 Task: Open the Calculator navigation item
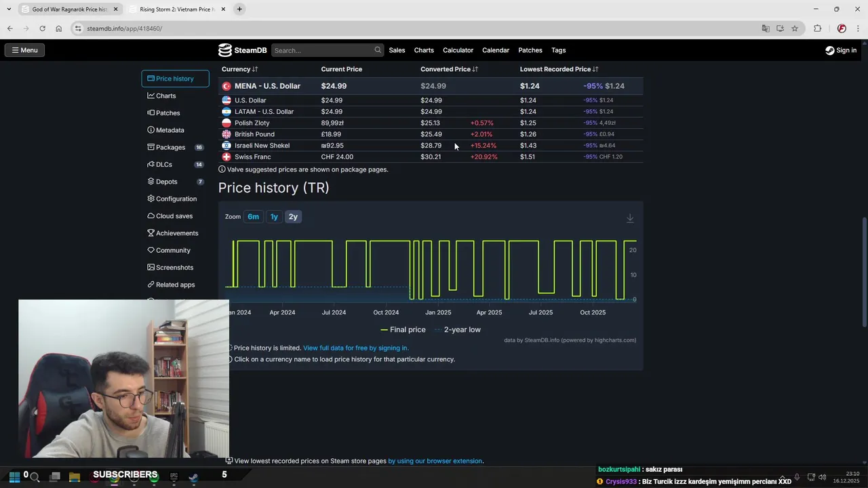tap(458, 50)
